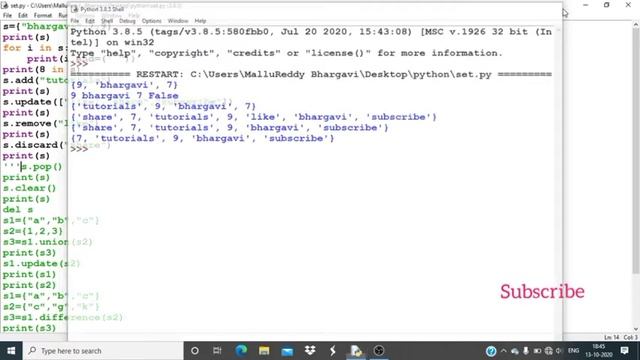This screenshot has width=640, height=360.
Task: Open Format menu in set.py editor
Action: coord(43,16)
